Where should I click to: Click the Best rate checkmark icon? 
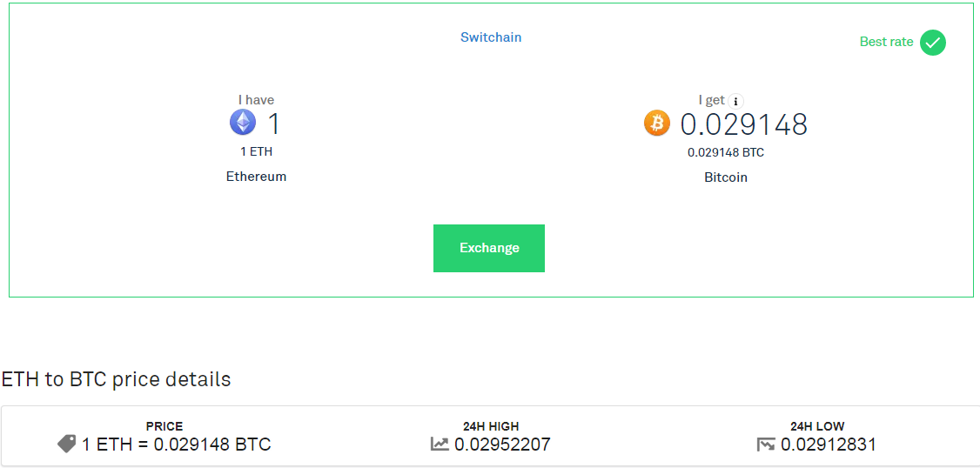932,43
